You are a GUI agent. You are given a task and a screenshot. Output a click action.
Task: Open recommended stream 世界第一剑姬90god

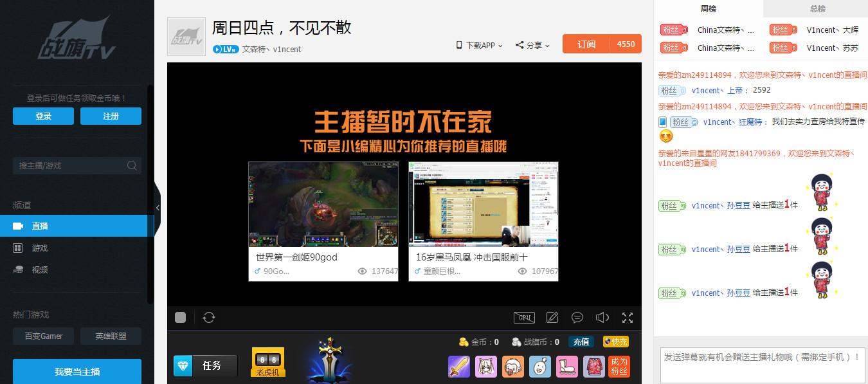[x=323, y=221]
